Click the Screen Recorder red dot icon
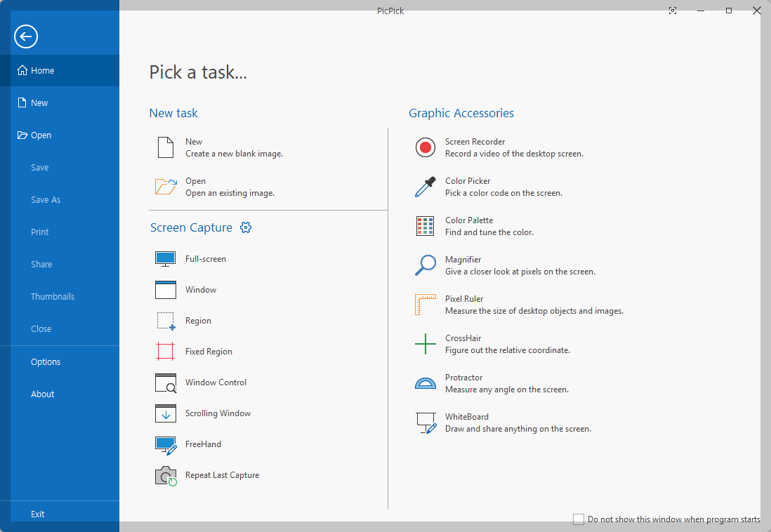This screenshot has width=771, height=532. point(426,147)
